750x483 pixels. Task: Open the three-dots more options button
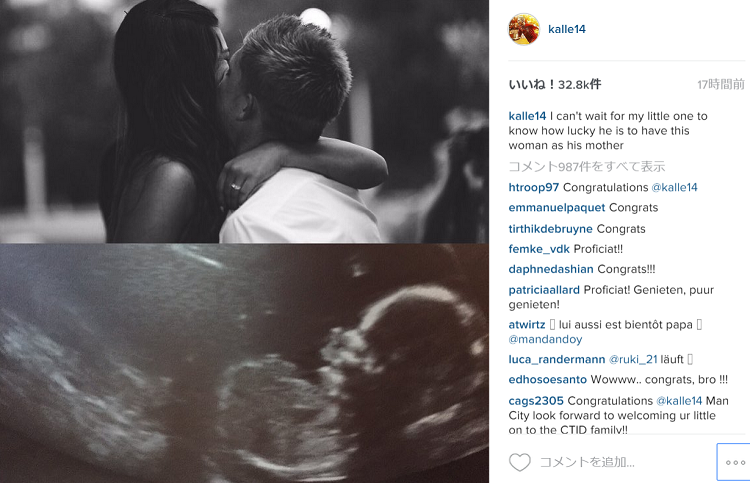pyautogui.click(x=735, y=462)
